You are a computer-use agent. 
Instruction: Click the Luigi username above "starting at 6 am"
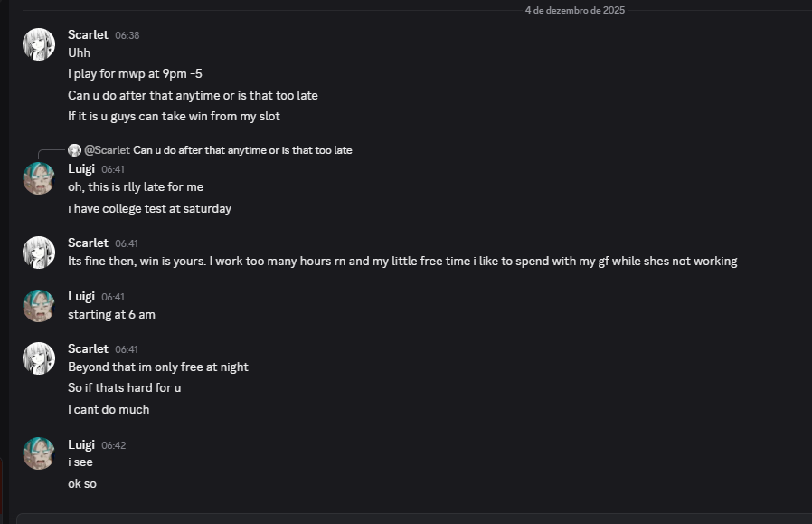81,296
